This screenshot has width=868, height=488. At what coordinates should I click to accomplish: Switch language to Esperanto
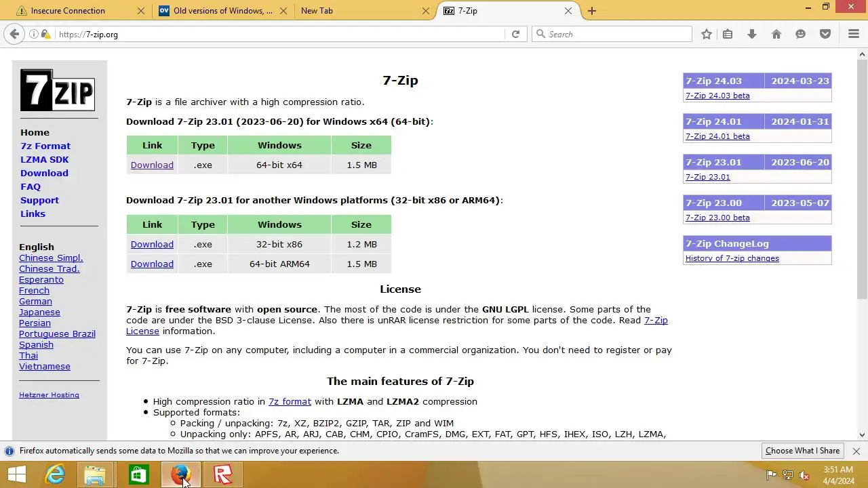point(41,279)
